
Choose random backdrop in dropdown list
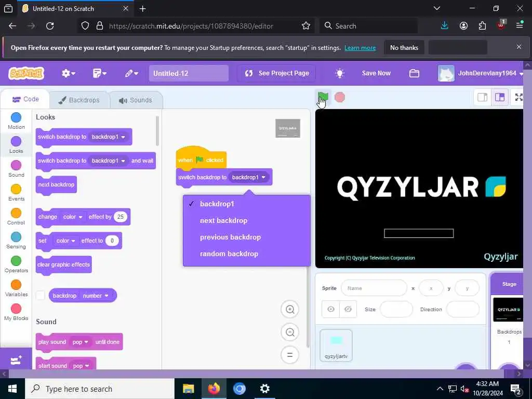click(246, 254)
